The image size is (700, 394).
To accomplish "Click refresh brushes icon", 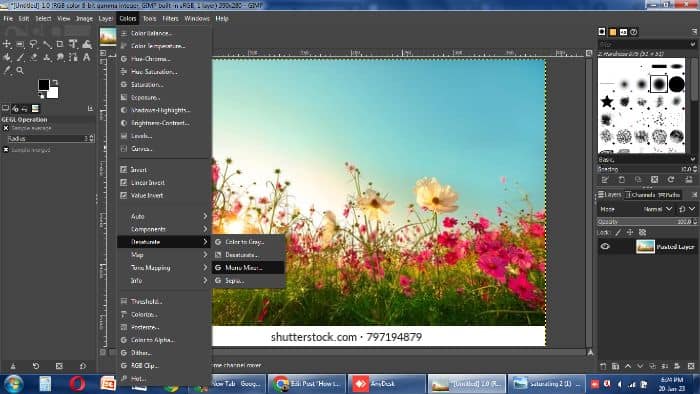I will pyautogui.click(x=671, y=180).
